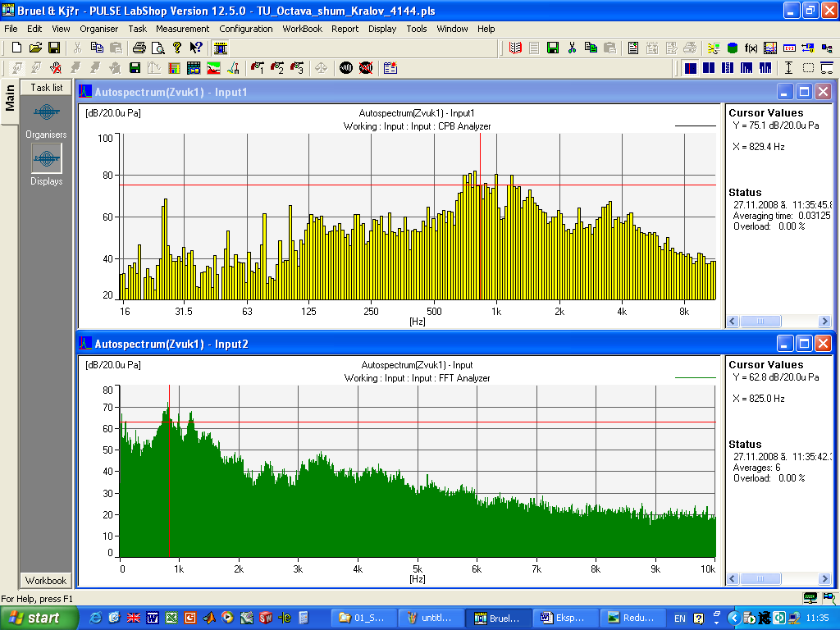Click the Organisers globe icon in sidebar
840x630 pixels.
click(x=47, y=112)
